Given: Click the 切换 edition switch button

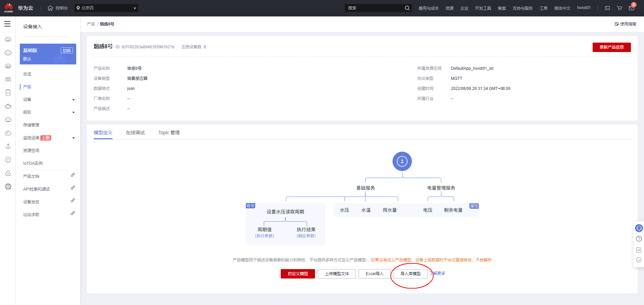Looking at the screenshot, I should click(67, 50).
